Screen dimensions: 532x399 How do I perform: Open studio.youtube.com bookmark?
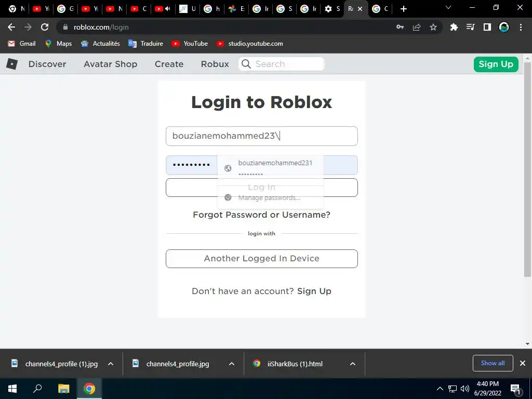pos(250,44)
